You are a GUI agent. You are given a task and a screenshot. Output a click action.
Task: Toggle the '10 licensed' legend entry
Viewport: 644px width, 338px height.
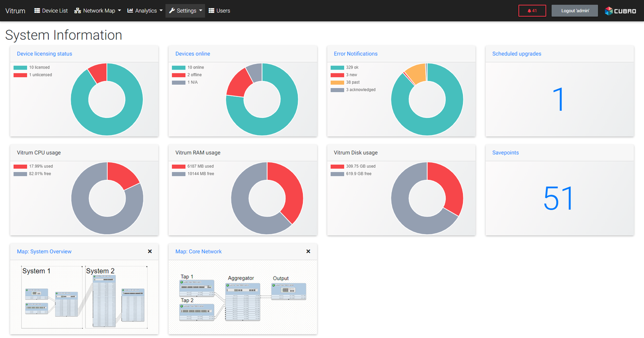pos(32,67)
